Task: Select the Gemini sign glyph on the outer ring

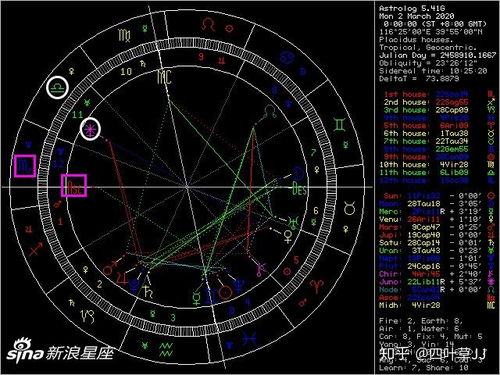Action: coord(340,125)
